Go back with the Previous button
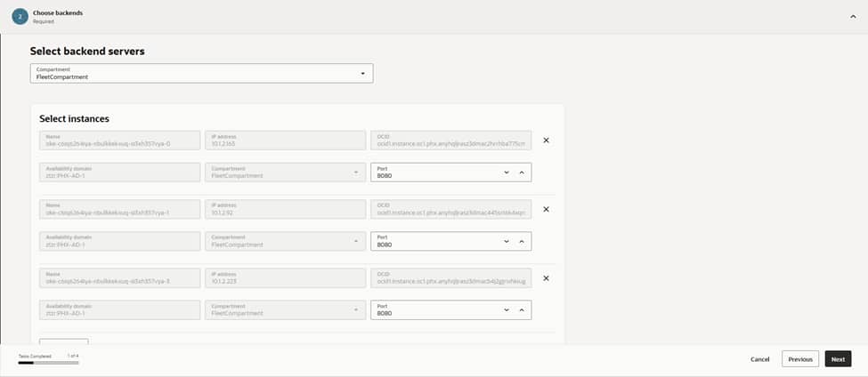Screen dimensions: 868x377 coord(800,359)
